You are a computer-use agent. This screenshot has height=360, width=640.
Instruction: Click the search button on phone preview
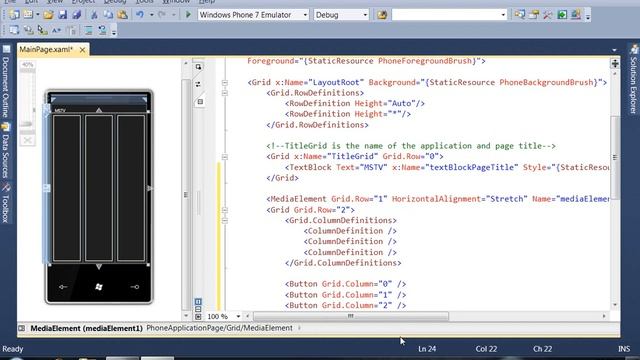point(135,287)
